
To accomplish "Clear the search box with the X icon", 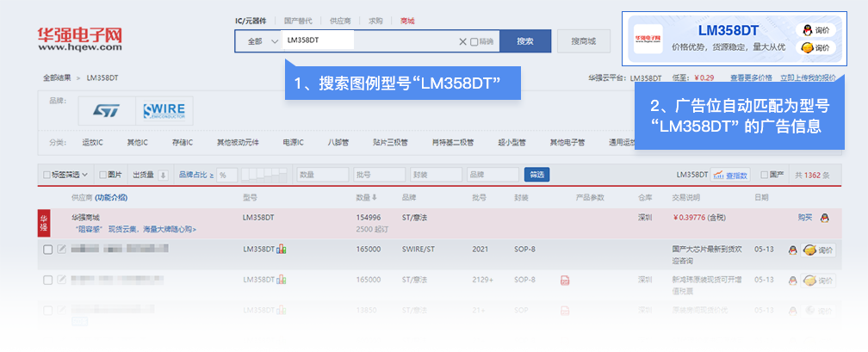I will tap(462, 41).
